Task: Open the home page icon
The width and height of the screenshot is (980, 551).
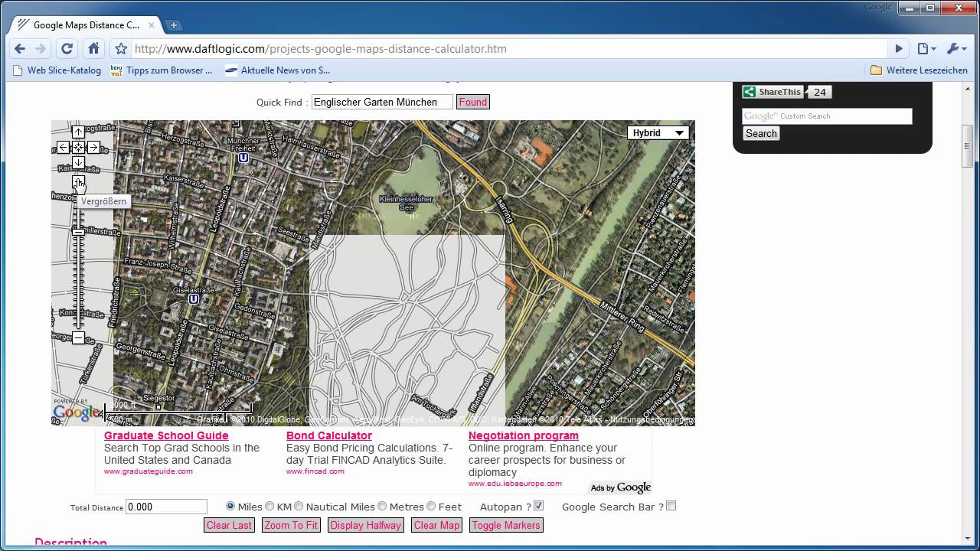Action: coord(93,48)
